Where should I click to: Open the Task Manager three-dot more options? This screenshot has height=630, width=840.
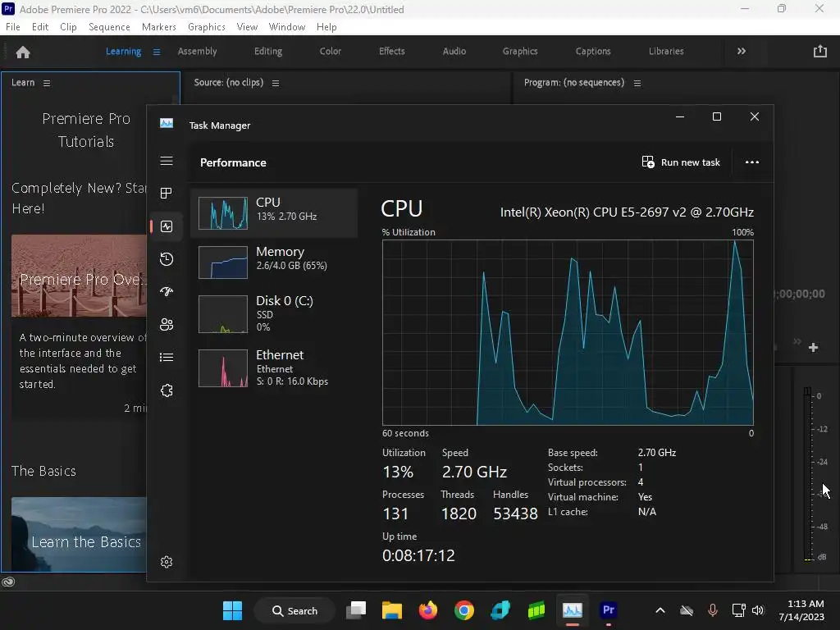click(752, 162)
